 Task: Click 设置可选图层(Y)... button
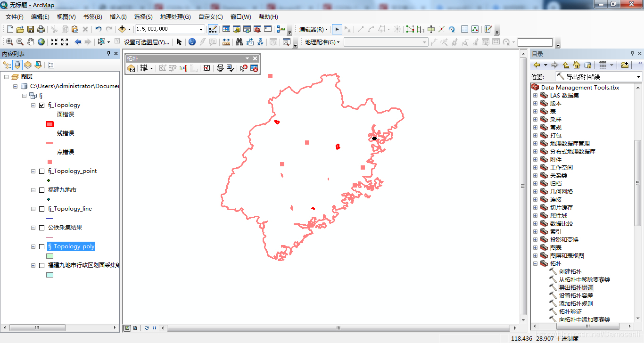tap(146, 42)
